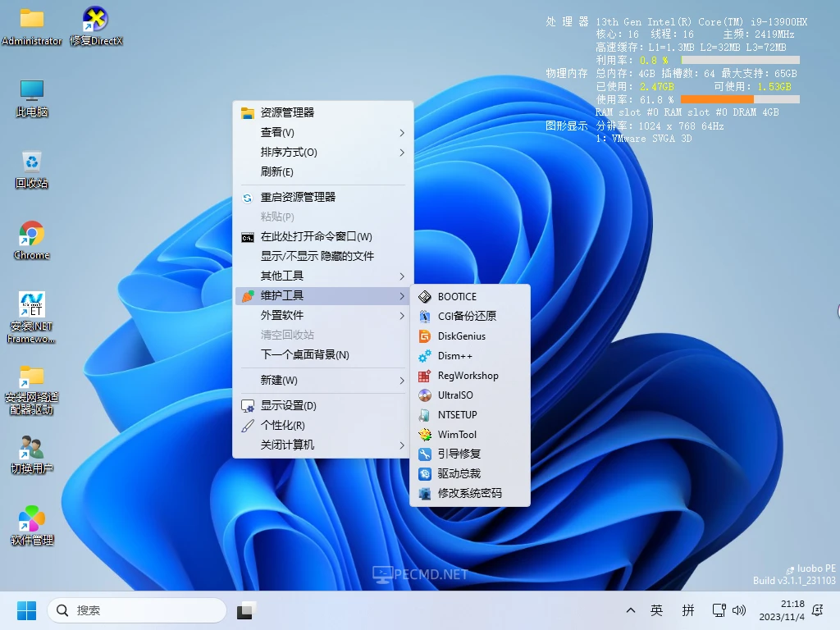
Task: Show hidden tray icons chevron
Action: point(631,610)
